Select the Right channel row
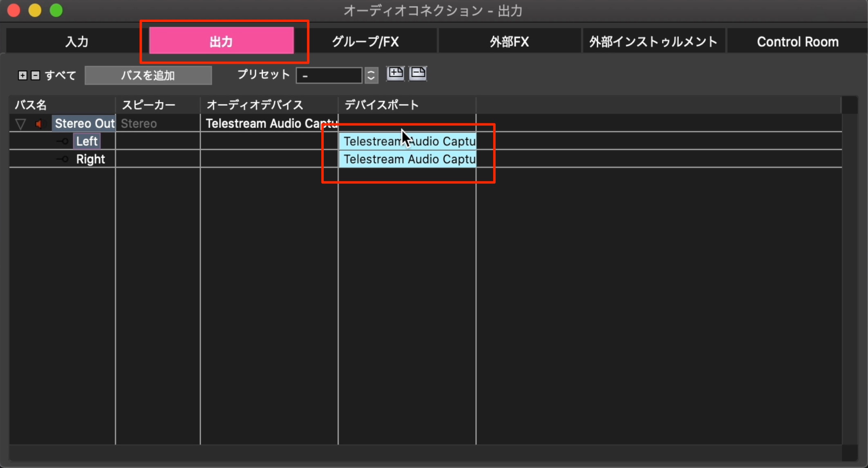Viewport: 868px width, 468px height. (x=90, y=159)
